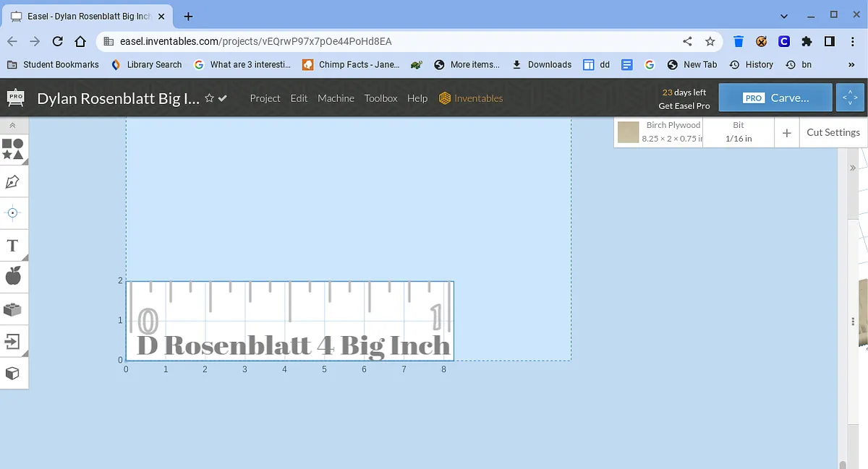The width and height of the screenshot is (868, 469).
Task: Click the Birch Plywood material swatch
Action: (628, 132)
